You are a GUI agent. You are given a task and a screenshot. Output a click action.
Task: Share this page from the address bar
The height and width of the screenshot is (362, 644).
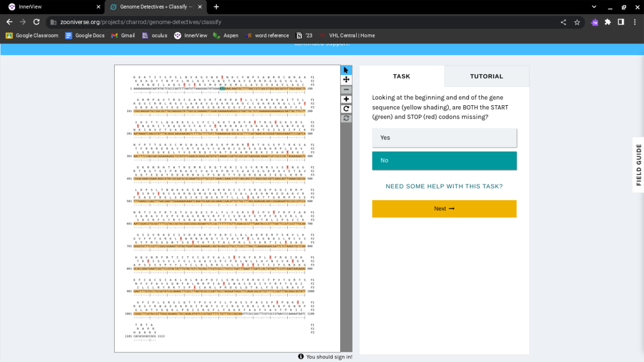(563, 22)
